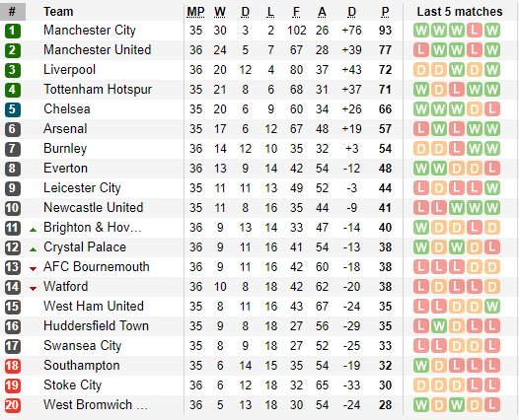The height and width of the screenshot is (420, 519).
Task: Click Manchester City's red L result badge
Action: (x=475, y=31)
